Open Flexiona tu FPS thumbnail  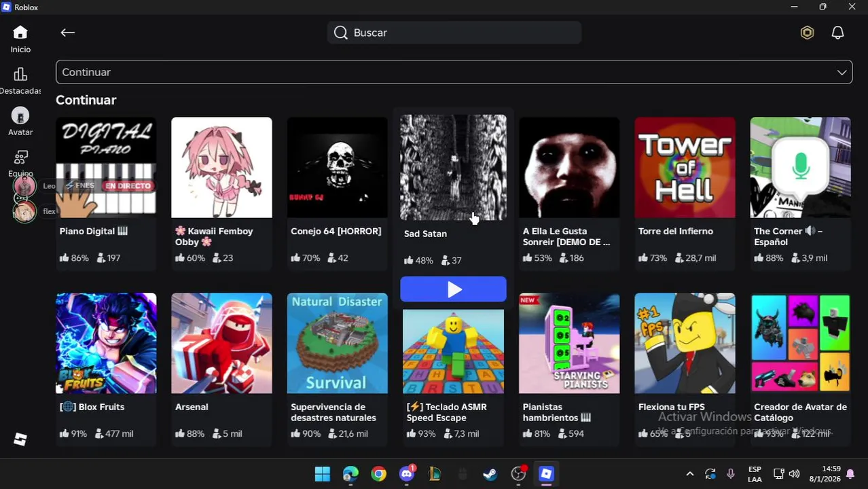click(685, 343)
